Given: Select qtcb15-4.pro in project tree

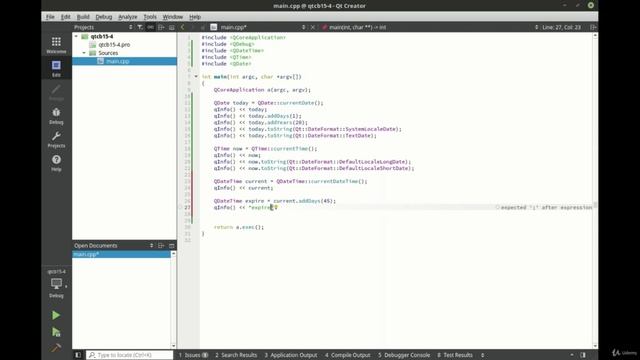Looking at the screenshot, I should (x=114, y=45).
